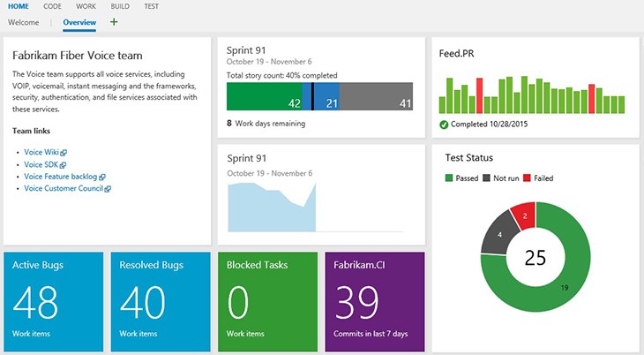
Task: Click Sprint 91 title above story count bar
Action: click(246, 50)
